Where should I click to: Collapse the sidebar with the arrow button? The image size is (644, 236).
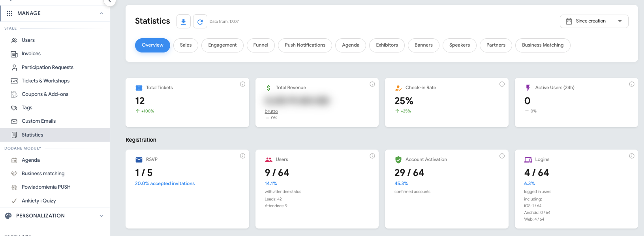[110, 2]
